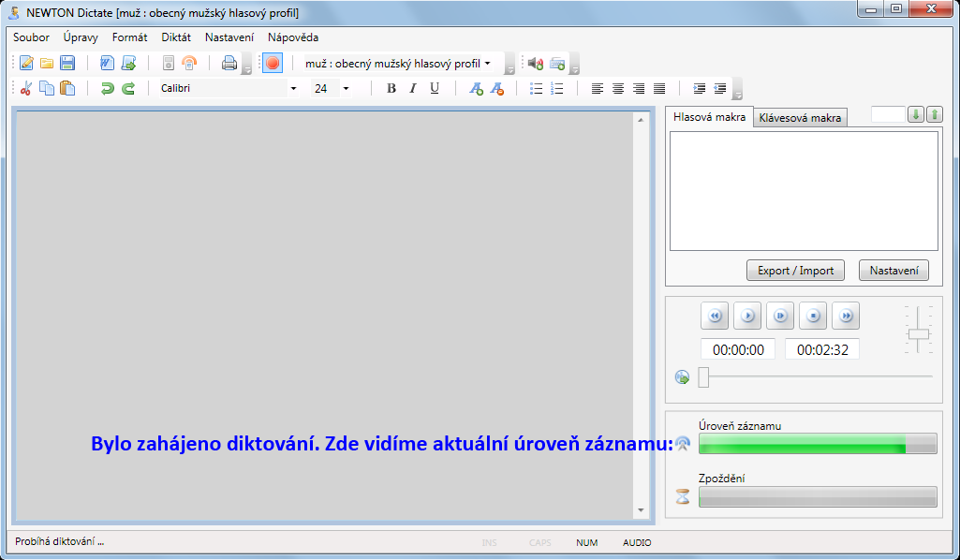The image size is (960, 560).
Task: Expand the first toolbar overflow arrow after the printer icon
Action: coord(246,64)
